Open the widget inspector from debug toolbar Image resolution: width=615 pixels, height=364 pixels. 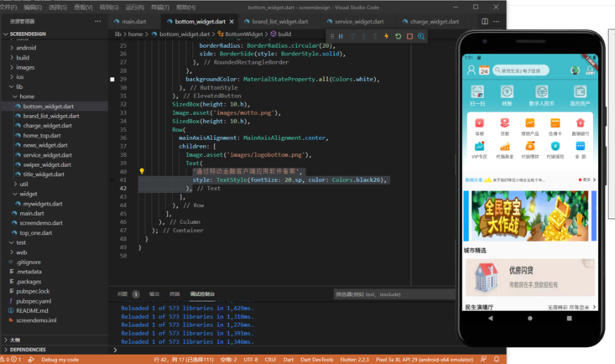click(421, 36)
